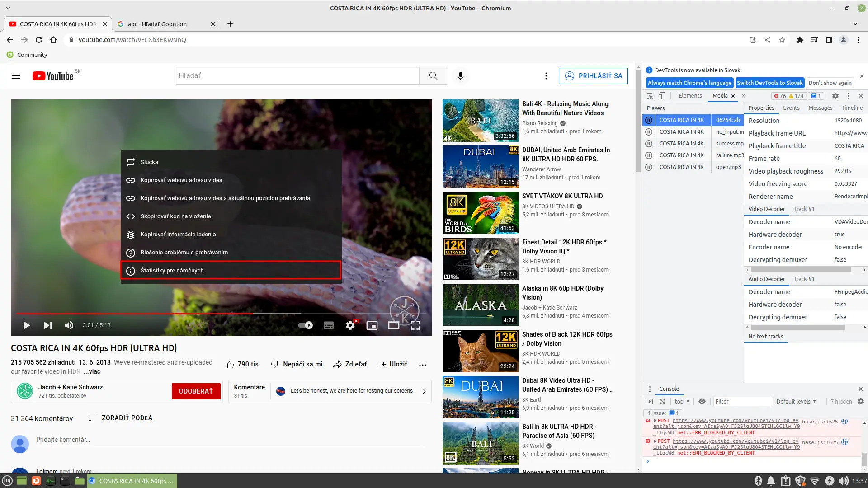Click Always match Chrome's language

(689, 83)
